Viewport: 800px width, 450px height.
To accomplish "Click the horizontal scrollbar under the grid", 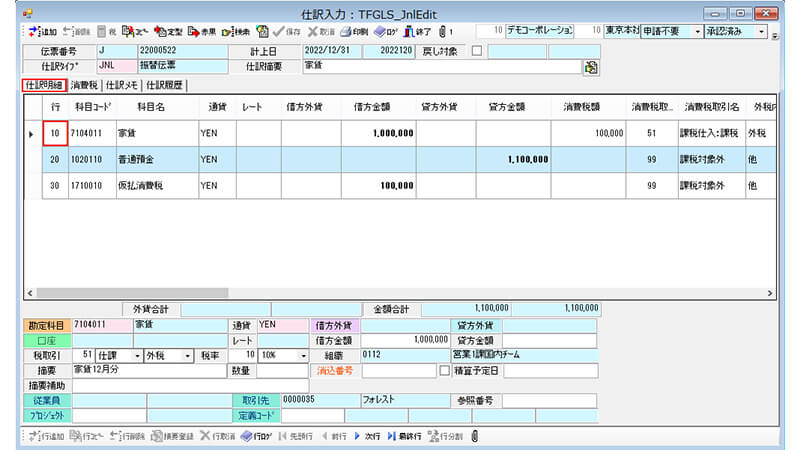I will pyautogui.click(x=400, y=293).
